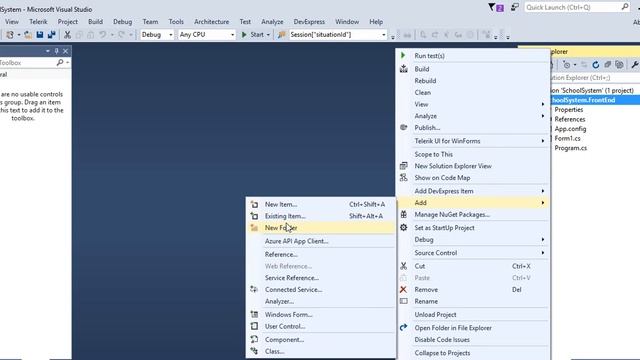The height and width of the screenshot is (360, 640).
Task: Choose Class... in Add submenu
Action: tap(321, 351)
